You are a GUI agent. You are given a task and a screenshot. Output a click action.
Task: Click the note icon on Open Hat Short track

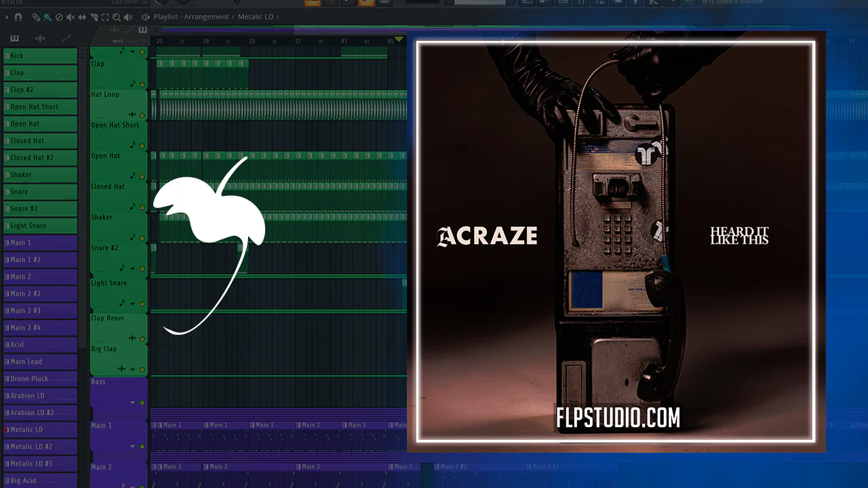(132, 144)
